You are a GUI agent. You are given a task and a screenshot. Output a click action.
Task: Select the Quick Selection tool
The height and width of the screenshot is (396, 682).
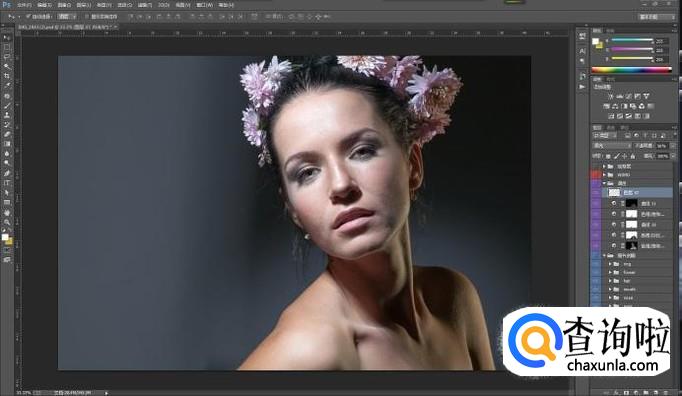7,67
